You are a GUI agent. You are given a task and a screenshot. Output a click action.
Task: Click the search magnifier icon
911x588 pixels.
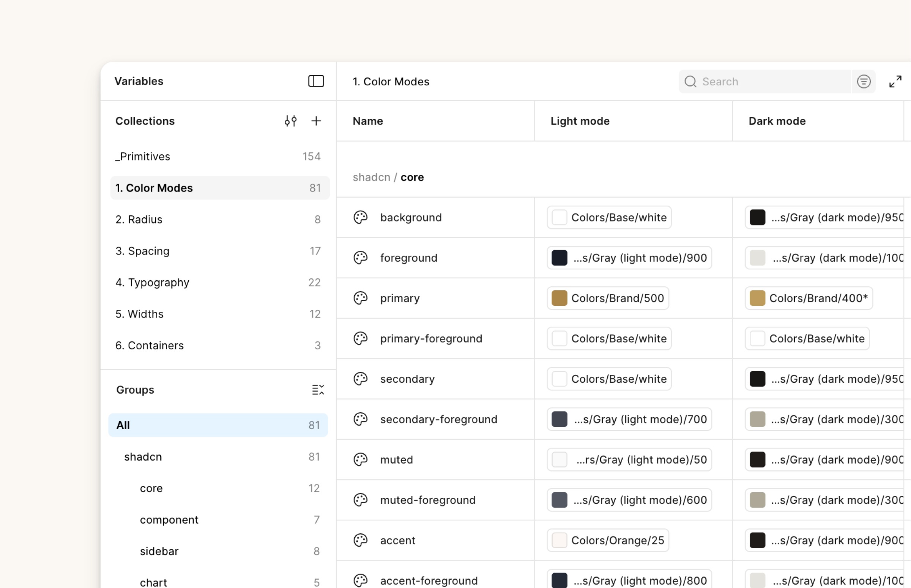click(x=690, y=81)
